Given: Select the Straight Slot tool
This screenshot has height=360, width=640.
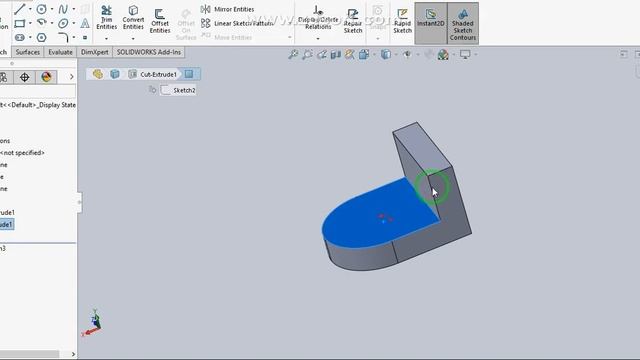Looking at the screenshot, I should click(x=20, y=38).
